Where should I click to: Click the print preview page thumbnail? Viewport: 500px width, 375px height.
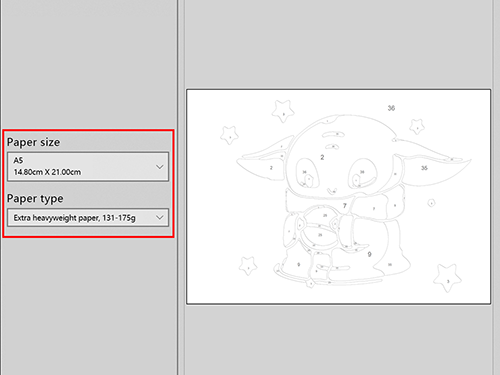[338, 197]
